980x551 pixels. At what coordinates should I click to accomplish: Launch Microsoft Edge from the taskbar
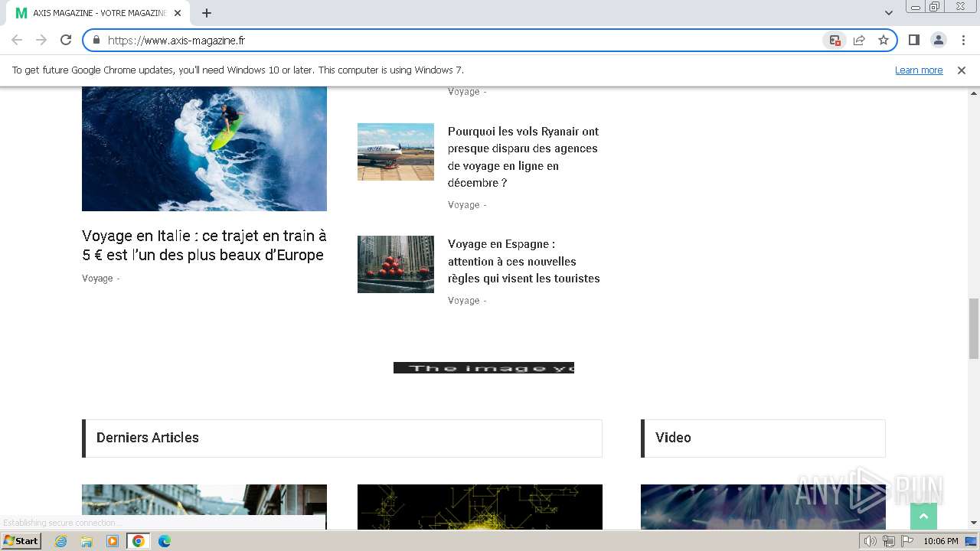[165, 541]
